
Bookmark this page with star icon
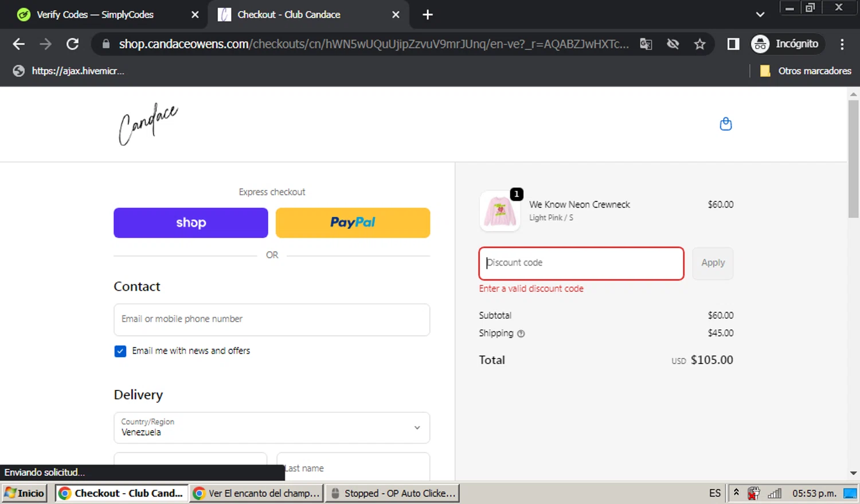(699, 44)
